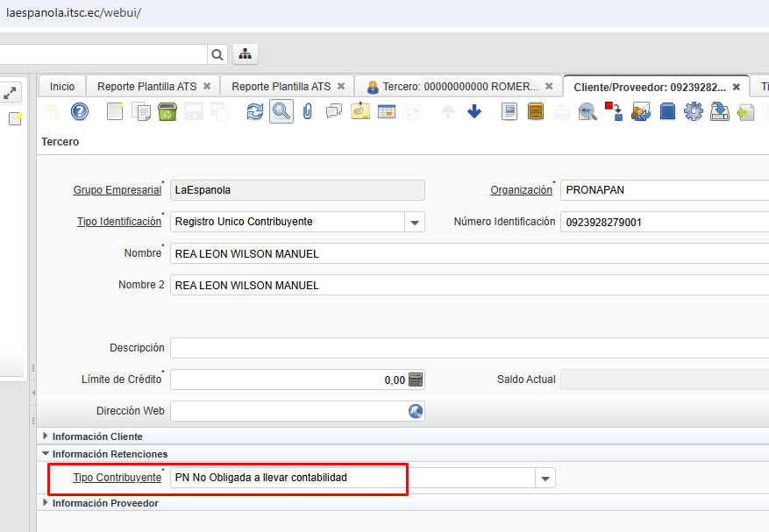Close the Cliente/Proveedor tab
Viewport: 769px width, 532px height.
pos(737,87)
